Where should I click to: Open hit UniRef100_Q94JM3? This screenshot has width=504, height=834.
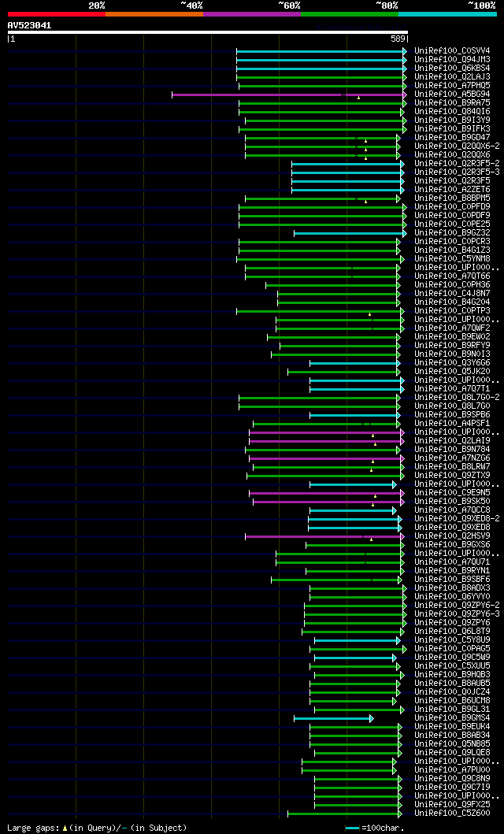(x=453, y=60)
